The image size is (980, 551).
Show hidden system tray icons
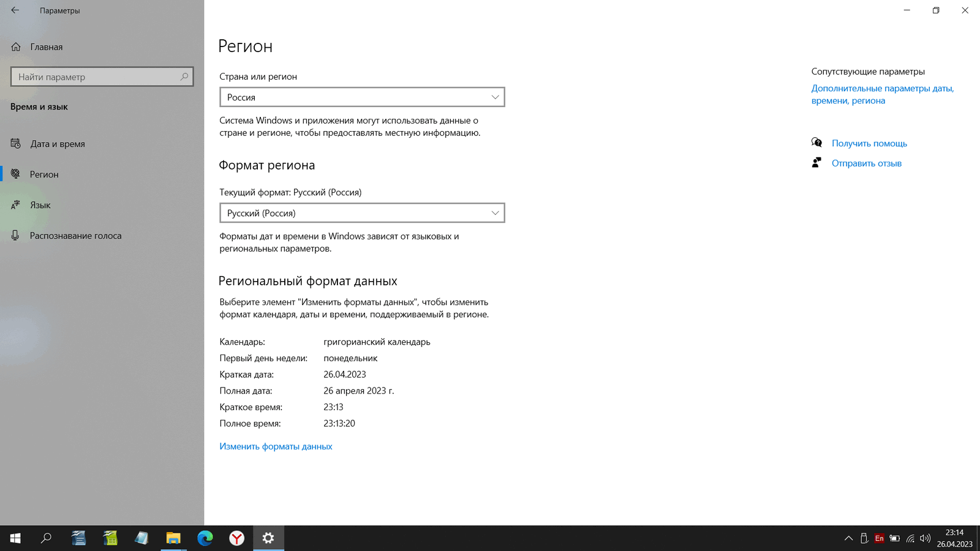pos(848,539)
